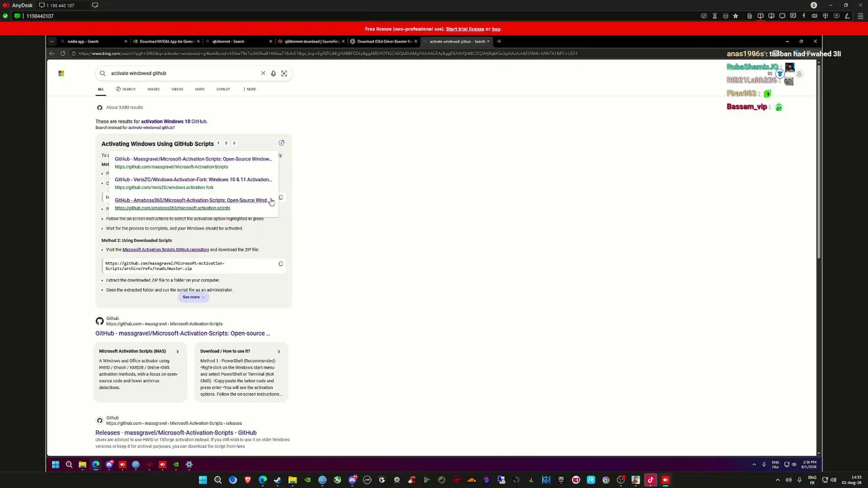This screenshot has height=488, width=868.
Task: Open the VIDEOS results tab
Action: coord(177,89)
